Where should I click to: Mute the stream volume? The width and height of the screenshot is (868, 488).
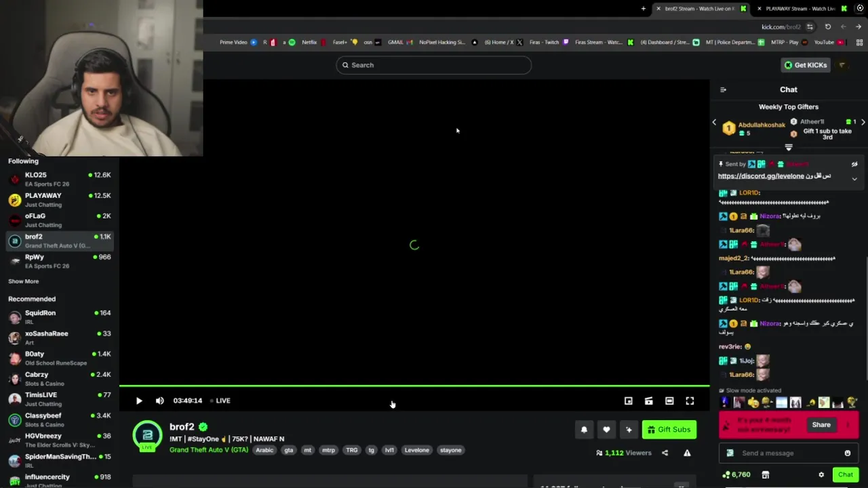point(160,401)
